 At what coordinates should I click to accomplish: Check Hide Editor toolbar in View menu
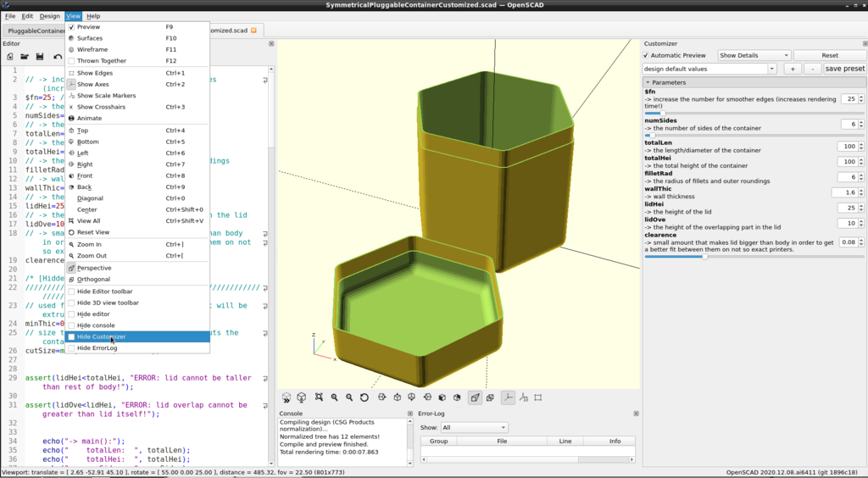click(x=71, y=292)
